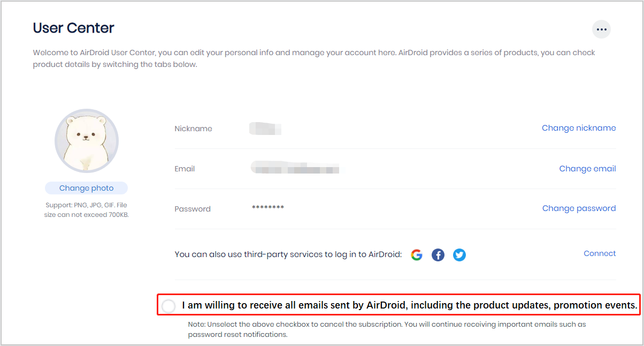Select the hidden password asterisks field
644x346 pixels.
pyautogui.click(x=267, y=208)
